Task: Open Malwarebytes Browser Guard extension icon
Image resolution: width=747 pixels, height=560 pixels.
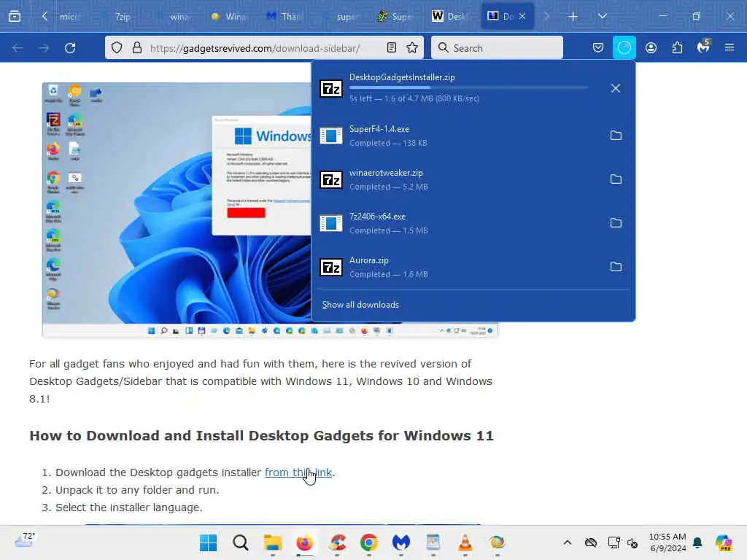Action: (x=704, y=47)
